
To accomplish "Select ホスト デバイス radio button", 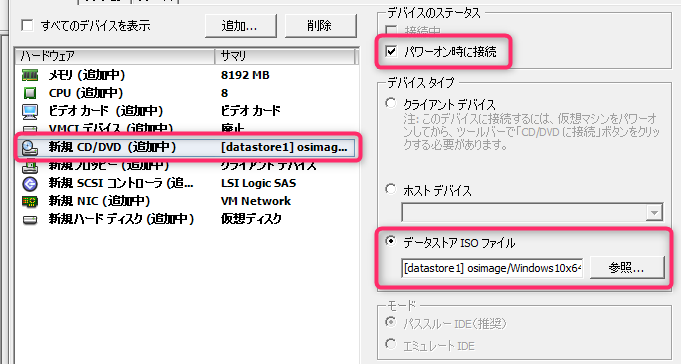I will pos(391,189).
